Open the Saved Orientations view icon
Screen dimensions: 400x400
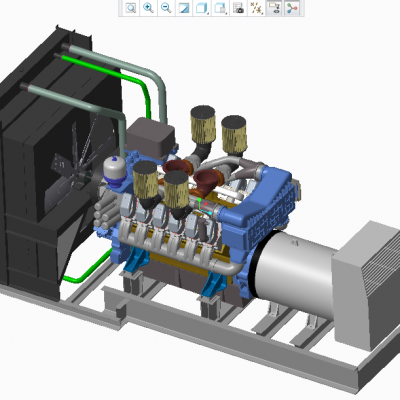click(220, 8)
